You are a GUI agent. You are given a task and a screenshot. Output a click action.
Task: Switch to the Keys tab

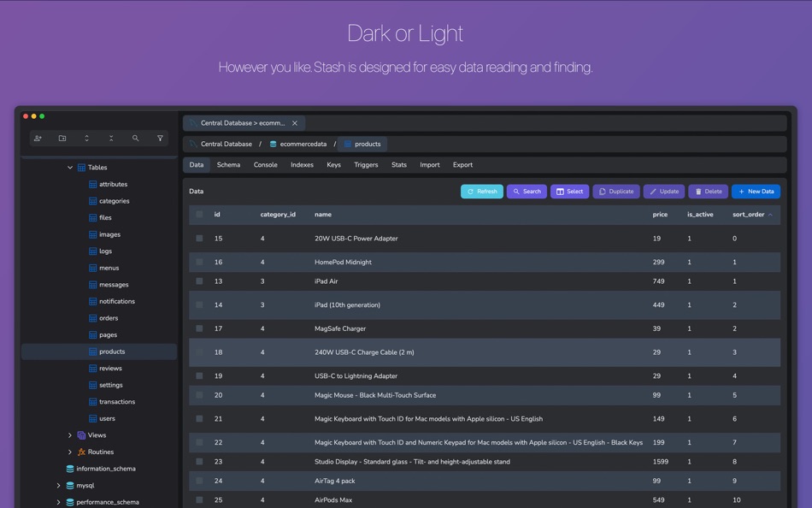[x=333, y=165]
